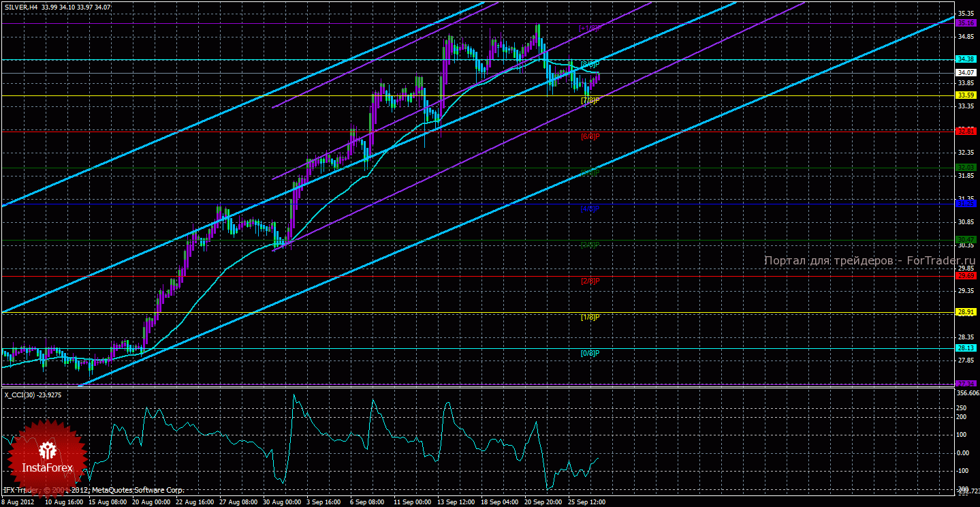
Task: Select the [6/8]P Murrey level label
Action: pyautogui.click(x=590, y=136)
